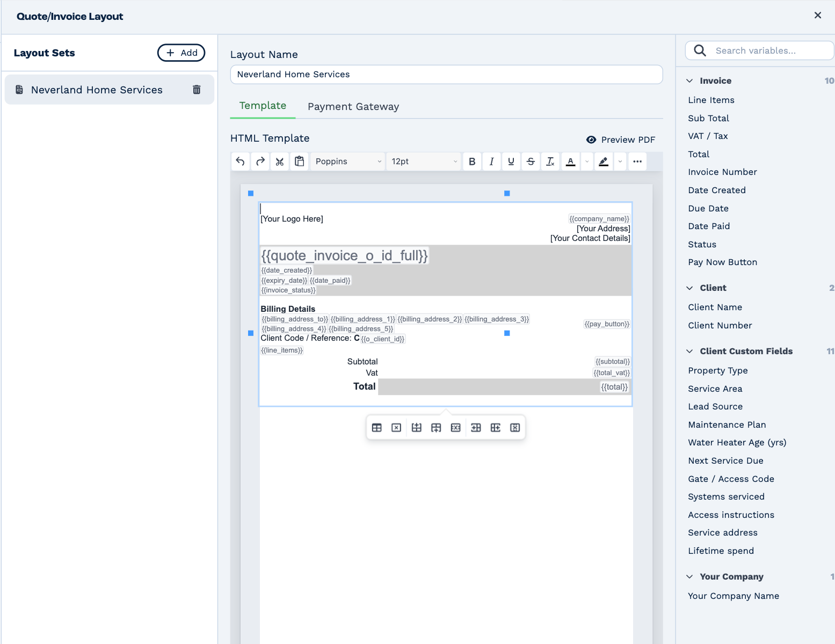Collapse the Invoice variables section
This screenshot has width=835, height=644.
689,80
